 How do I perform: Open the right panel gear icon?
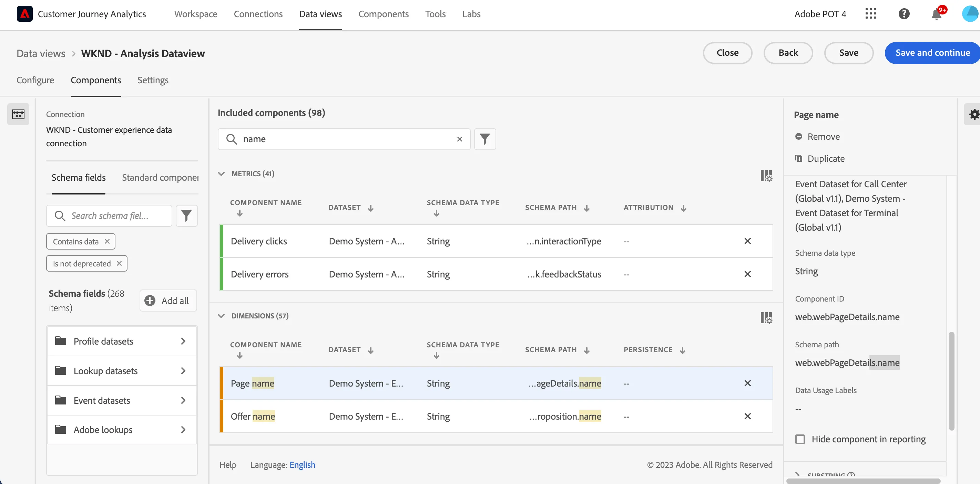click(974, 114)
